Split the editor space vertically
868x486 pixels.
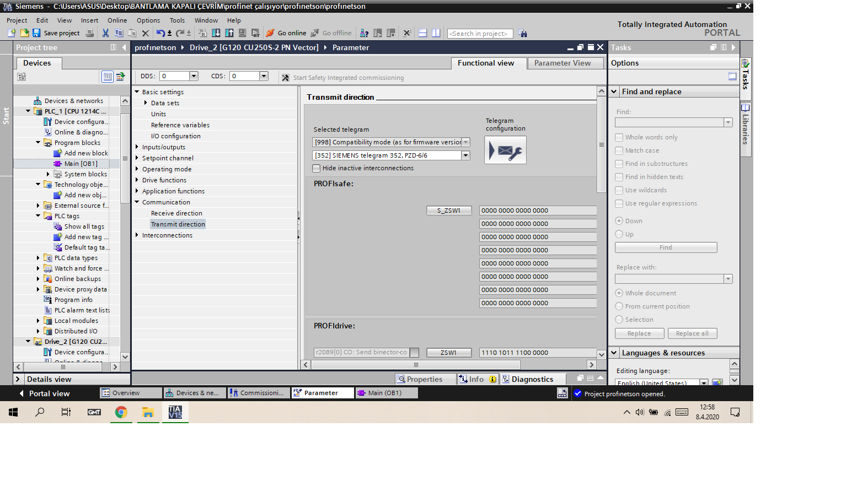436,33
